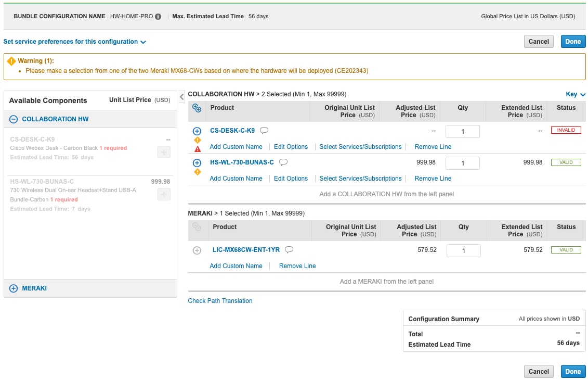
Task: Click 'Global Price List in US Dollars (USD)'
Action: (x=528, y=17)
